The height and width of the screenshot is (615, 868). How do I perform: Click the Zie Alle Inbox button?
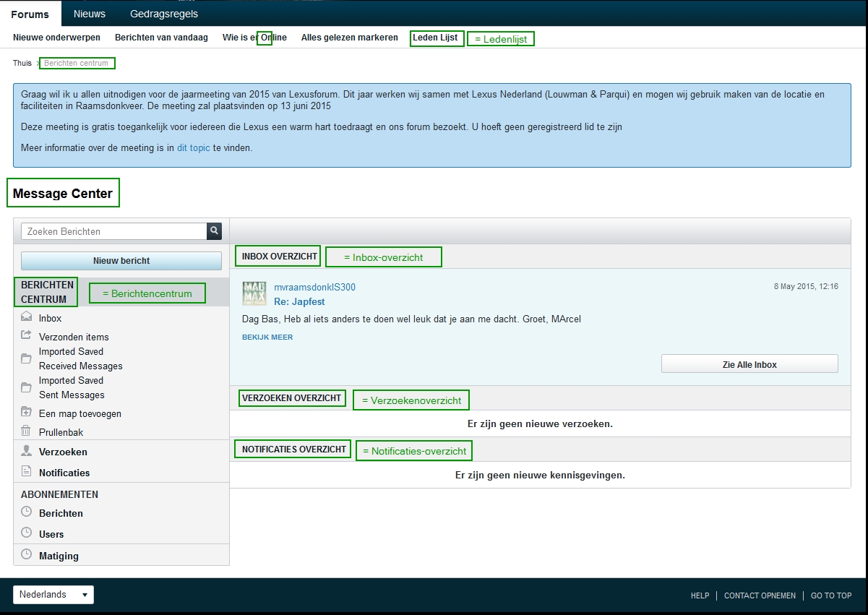749,364
